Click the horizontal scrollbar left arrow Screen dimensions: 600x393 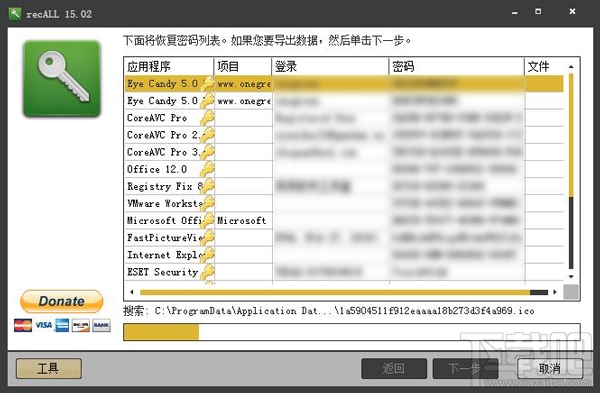click(132, 292)
